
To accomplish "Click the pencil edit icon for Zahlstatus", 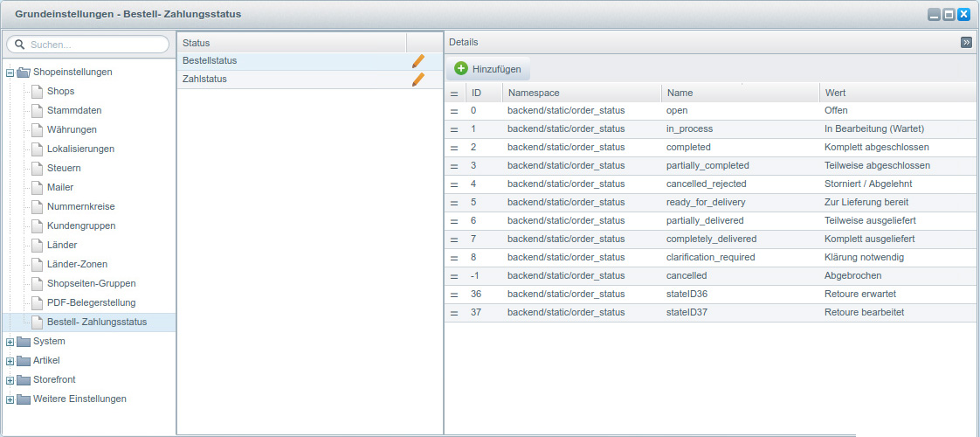I will click(x=418, y=80).
